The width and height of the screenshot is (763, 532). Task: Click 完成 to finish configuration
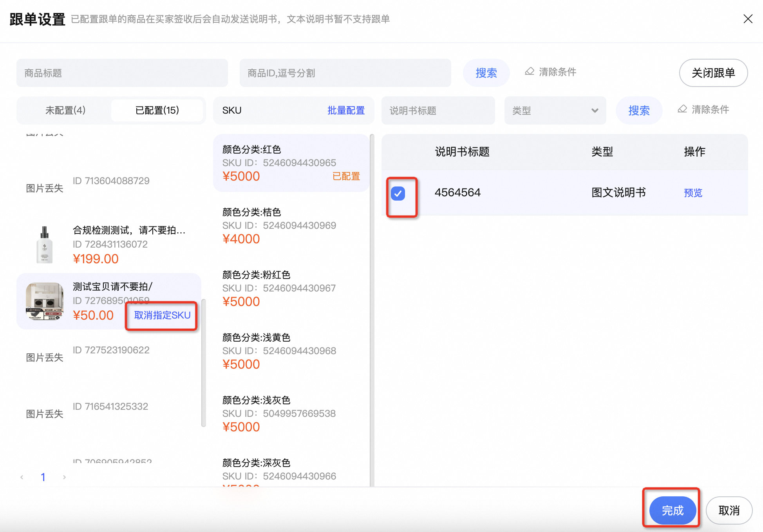(673, 510)
